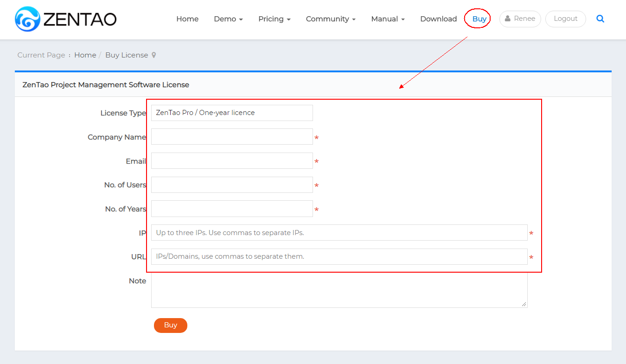Click the Logout button
The height and width of the screenshot is (364, 626).
[x=565, y=19]
